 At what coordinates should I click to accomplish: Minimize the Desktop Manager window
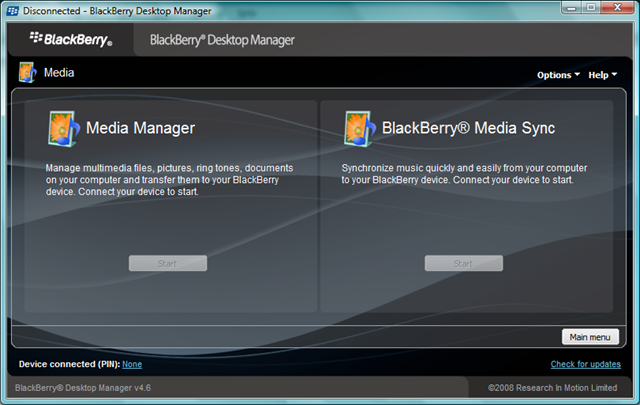pos(571,7)
